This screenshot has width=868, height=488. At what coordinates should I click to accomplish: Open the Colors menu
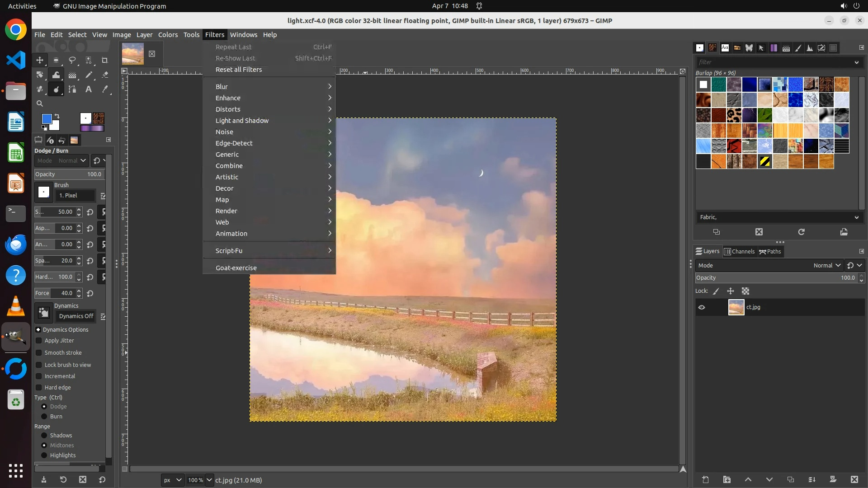click(168, 35)
